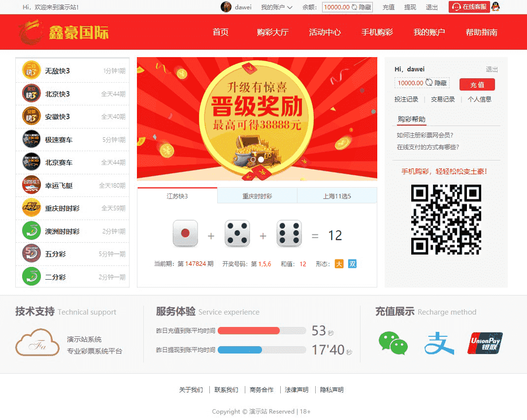
Task: Select the 极速赛车 game icon
Action: pos(31,139)
